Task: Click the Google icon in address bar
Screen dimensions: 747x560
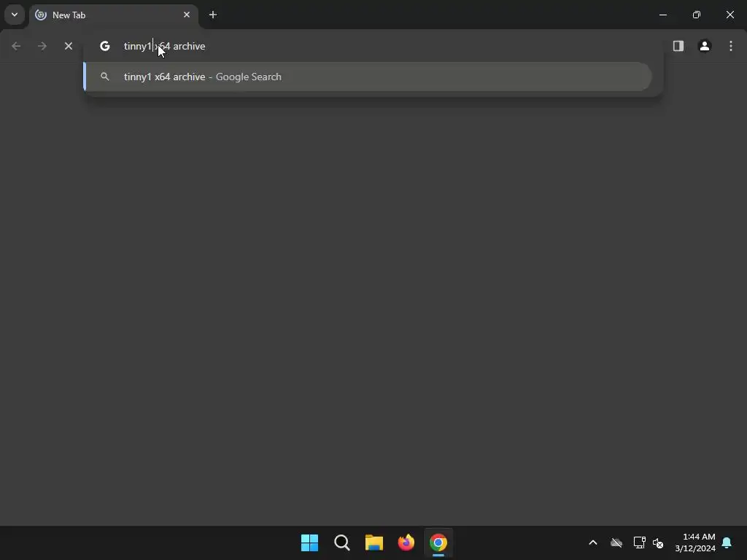Action: [x=105, y=46]
